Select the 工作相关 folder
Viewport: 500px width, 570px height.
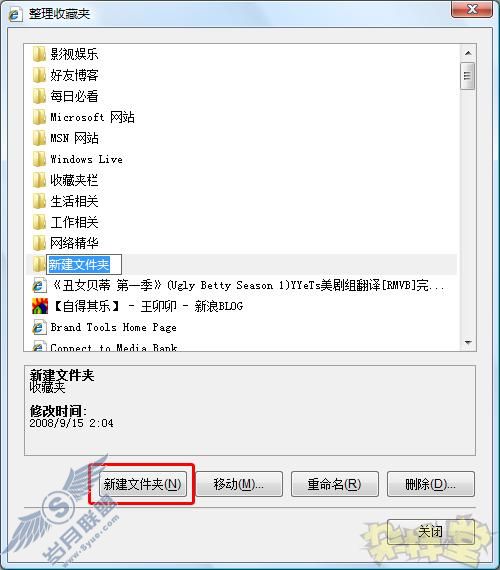click(65, 222)
